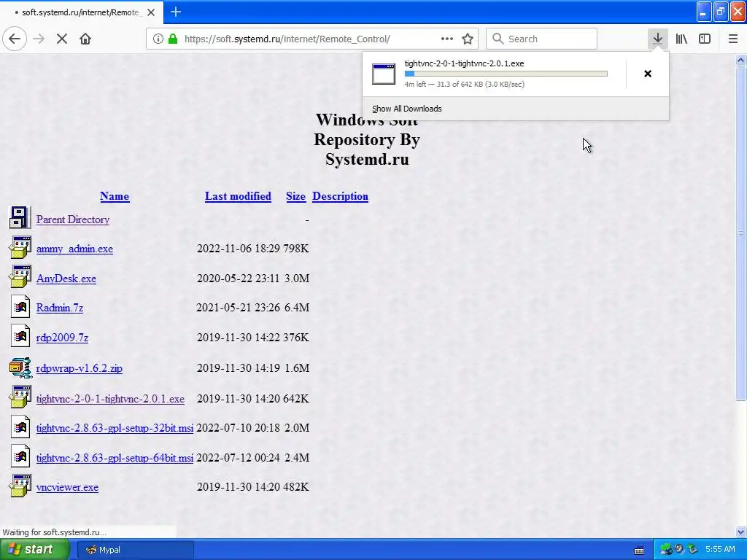Show site information icon in address bar

click(x=158, y=39)
